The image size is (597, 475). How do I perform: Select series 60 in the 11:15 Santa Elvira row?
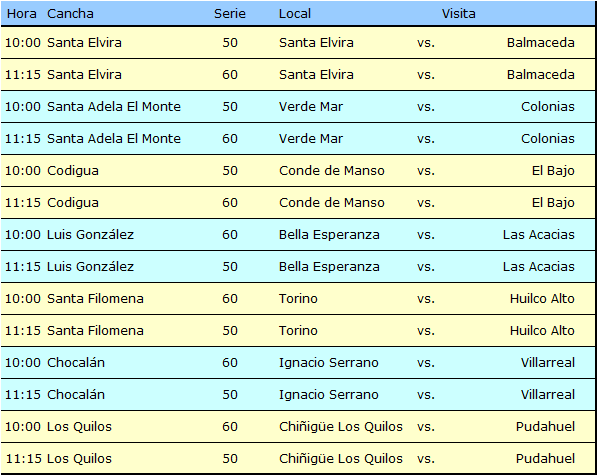point(230,75)
